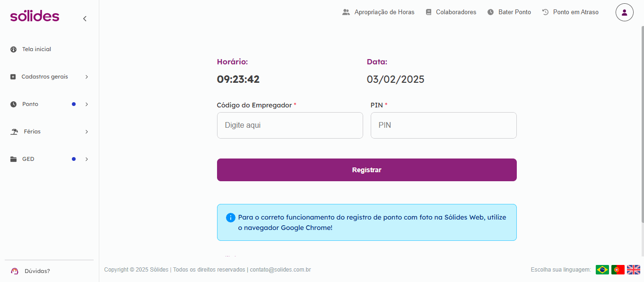This screenshot has height=282, width=644.
Task: Switch language with the UK flag
Action: 633,270
